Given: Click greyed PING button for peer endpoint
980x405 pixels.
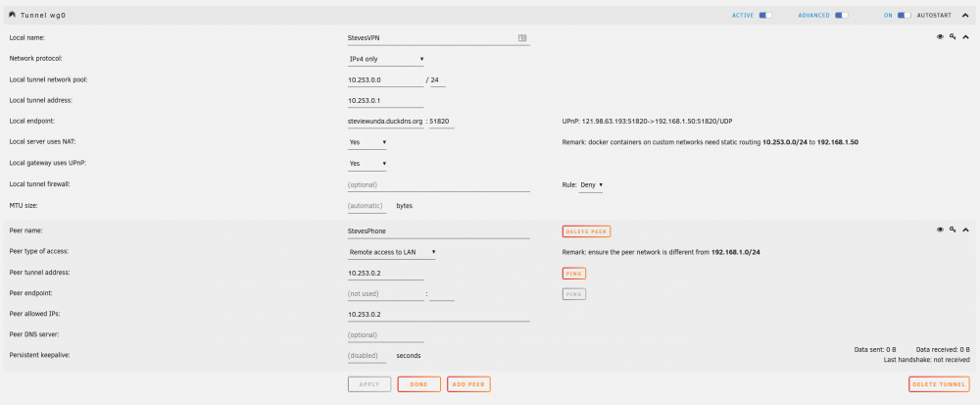Looking at the screenshot, I should point(573,294).
